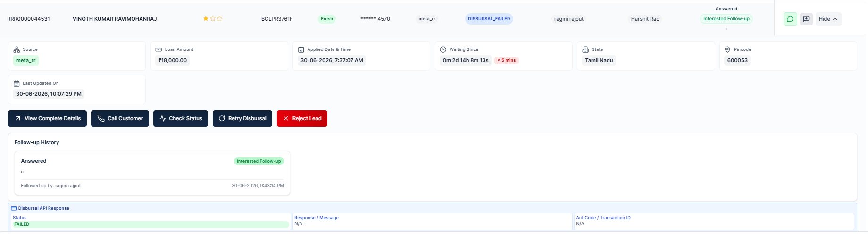Click the Retry Disbursal button
This screenshot has width=868, height=238.
pos(242,118)
